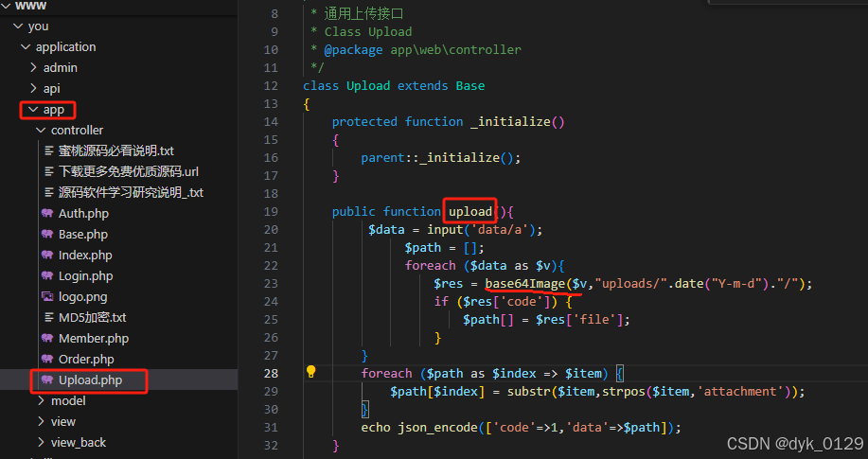Click the upload function name on line 19
Image resolution: width=868 pixels, height=459 pixels.
470,211
